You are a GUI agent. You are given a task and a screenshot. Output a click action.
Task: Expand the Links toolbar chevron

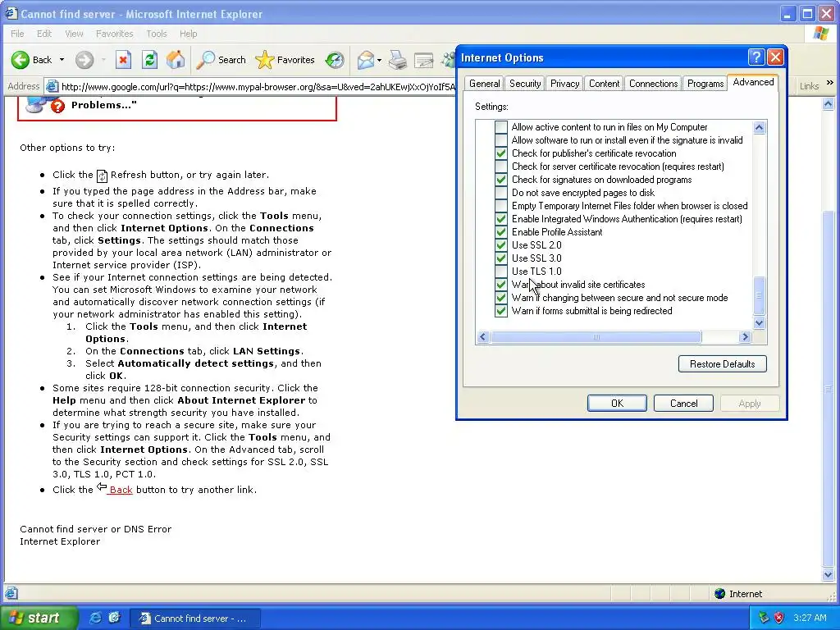click(830, 83)
